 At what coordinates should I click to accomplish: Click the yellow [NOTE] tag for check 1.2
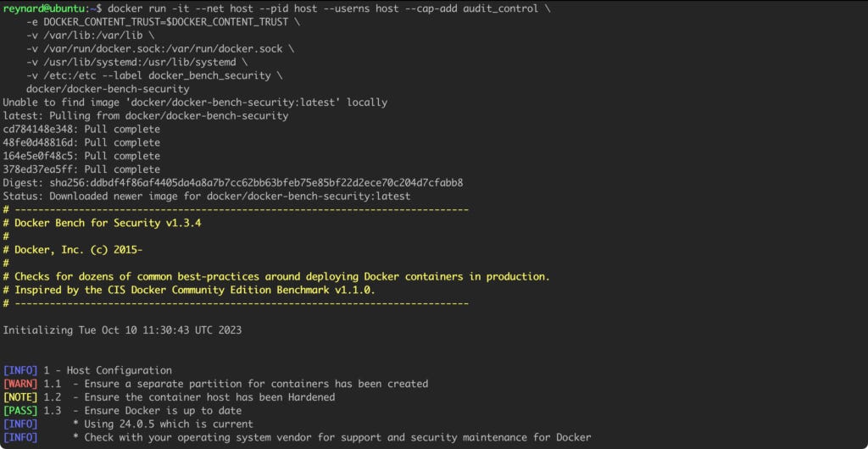[x=20, y=397]
